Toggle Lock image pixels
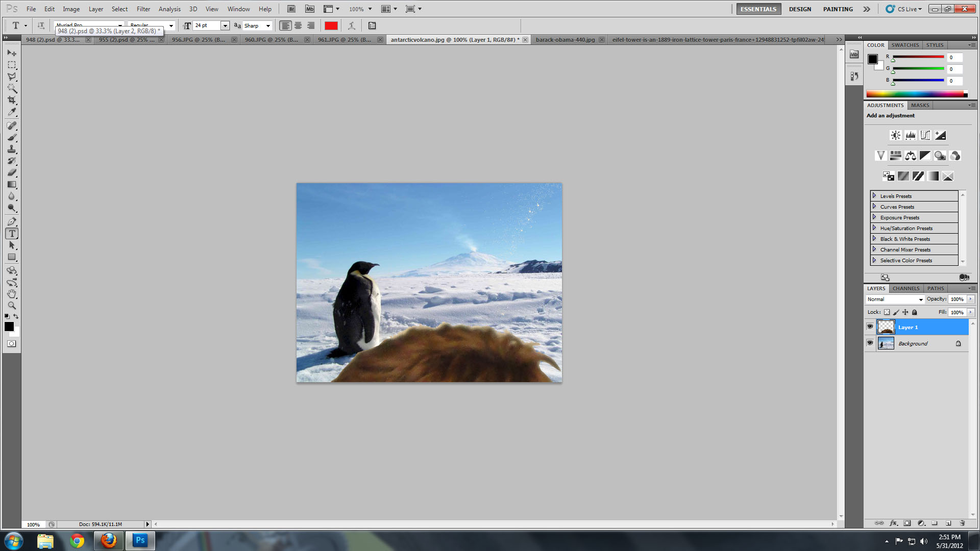This screenshot has width=980, height=551. point(896,312)
